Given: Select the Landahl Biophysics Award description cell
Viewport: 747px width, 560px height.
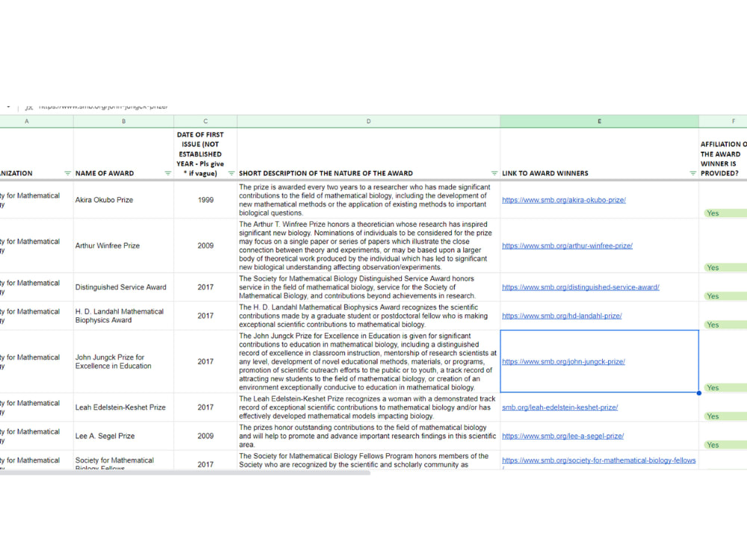Looking at the screenshot, I should coord(368,316).
